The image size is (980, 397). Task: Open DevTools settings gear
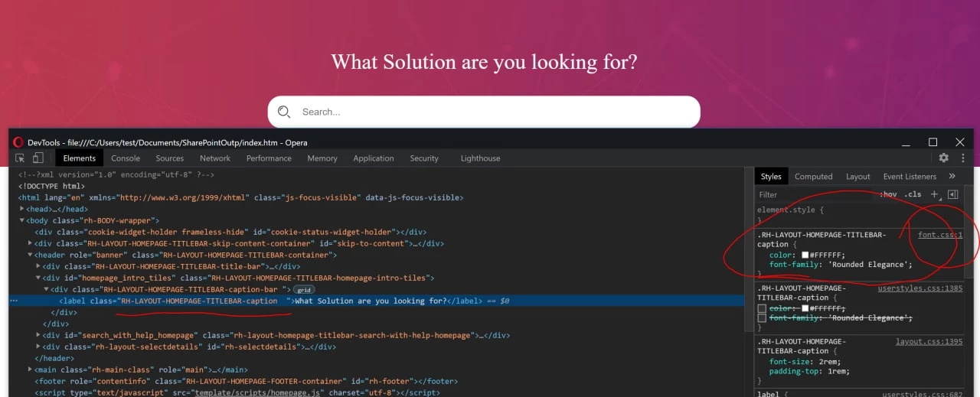pos(944,158)
